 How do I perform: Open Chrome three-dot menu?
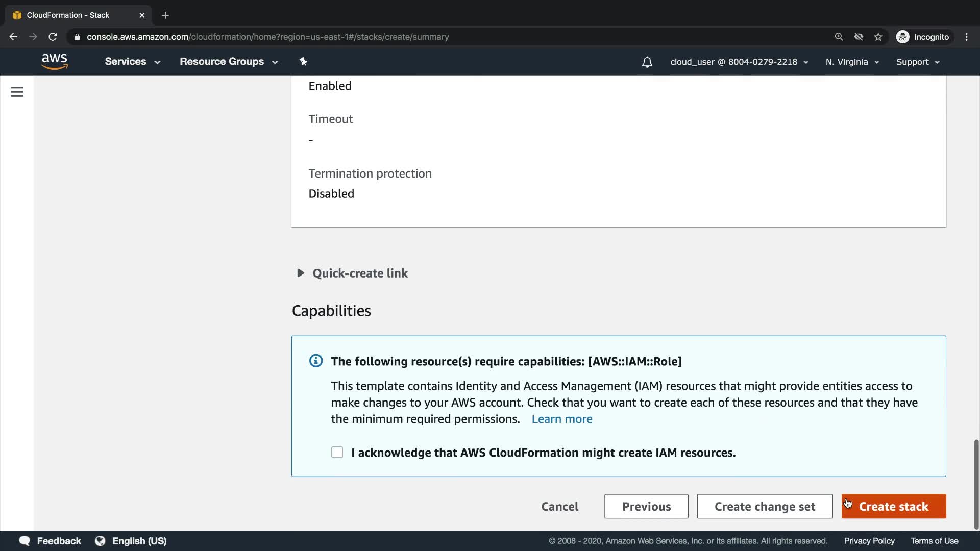966,37
